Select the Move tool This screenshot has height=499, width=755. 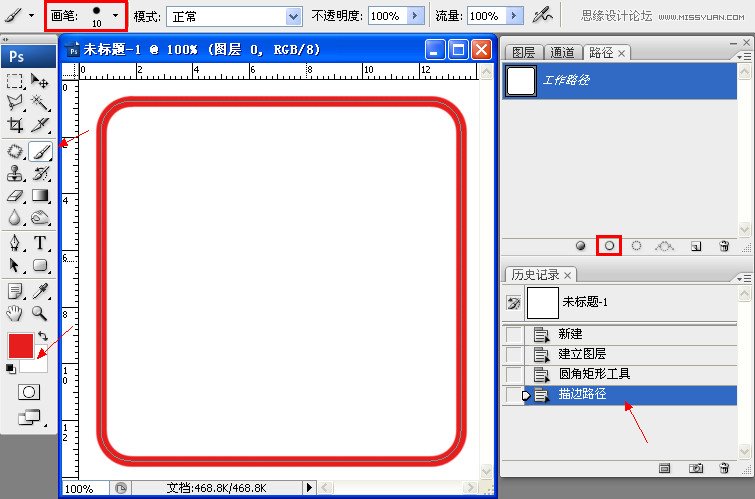pyautogui.click(x=40, y=80)
